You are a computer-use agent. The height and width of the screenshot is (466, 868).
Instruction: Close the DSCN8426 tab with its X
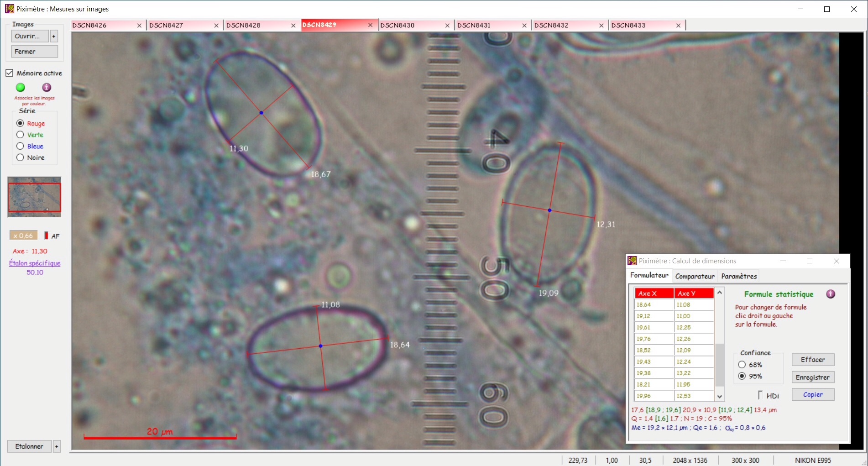(x=139, y=26)
